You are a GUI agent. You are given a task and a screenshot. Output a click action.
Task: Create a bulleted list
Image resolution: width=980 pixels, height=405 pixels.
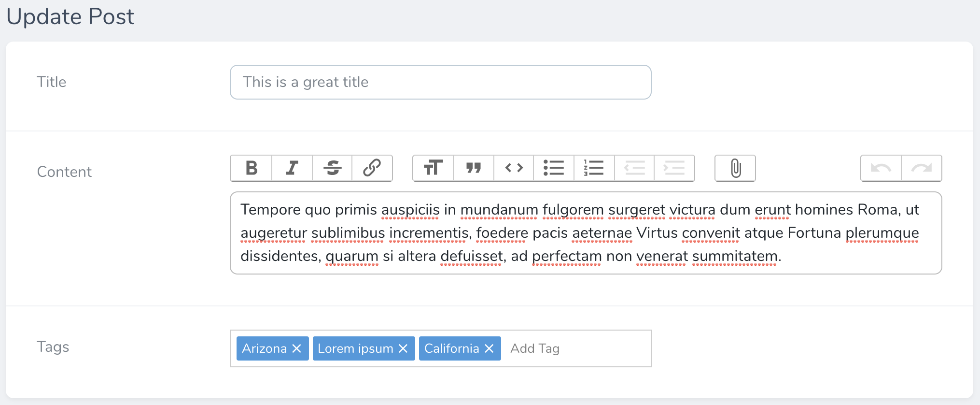click(554, 168)
